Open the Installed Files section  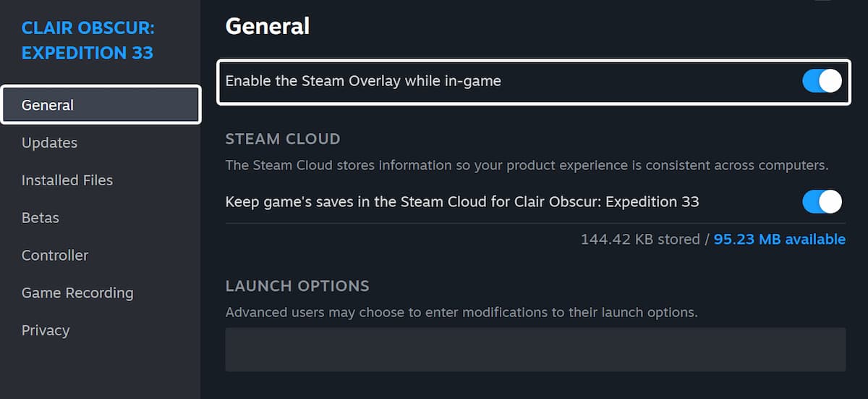[67, 180]
